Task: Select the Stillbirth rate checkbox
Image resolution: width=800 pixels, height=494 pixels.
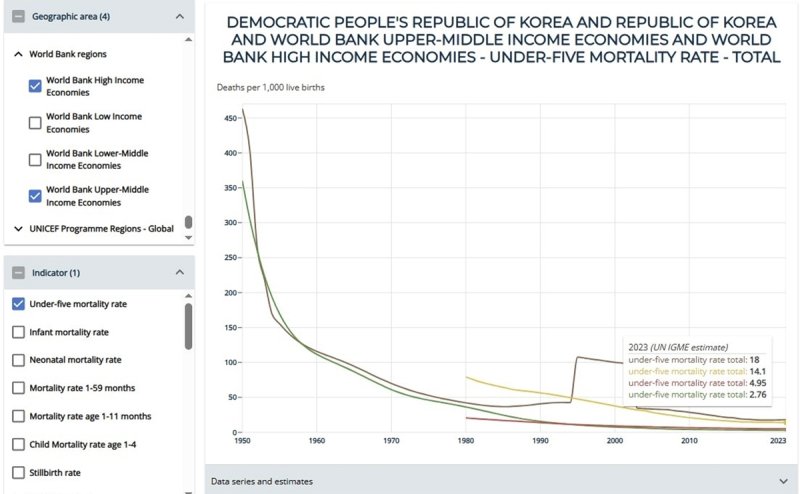Action: (x=18, y=472)
